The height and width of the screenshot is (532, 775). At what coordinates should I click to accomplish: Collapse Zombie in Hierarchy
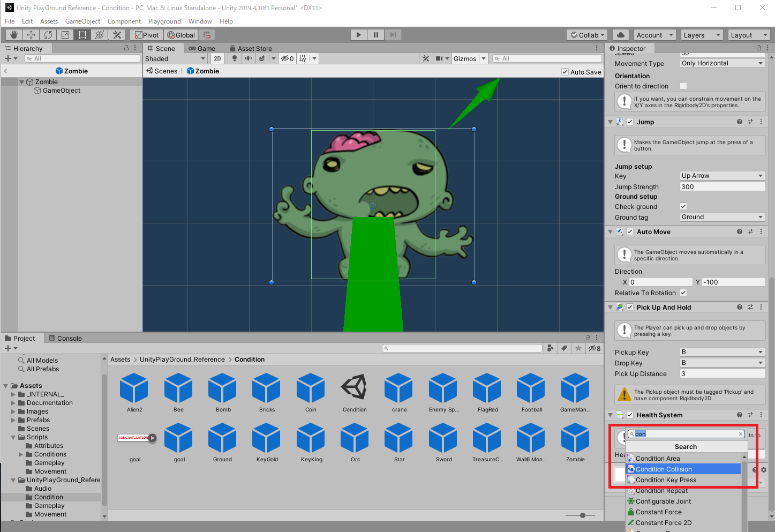22,82
